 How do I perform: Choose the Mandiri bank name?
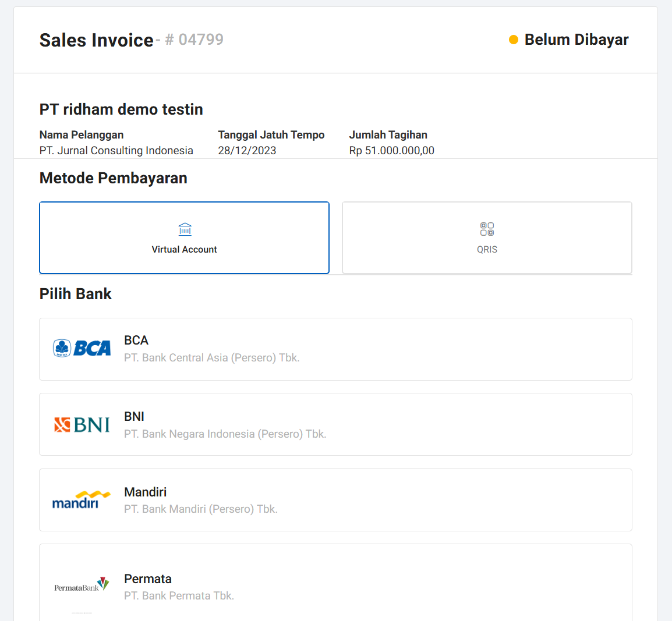(145, 492)
